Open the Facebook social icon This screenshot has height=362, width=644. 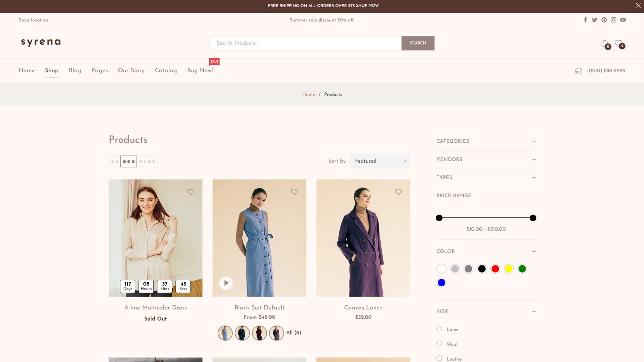[585, 20]
